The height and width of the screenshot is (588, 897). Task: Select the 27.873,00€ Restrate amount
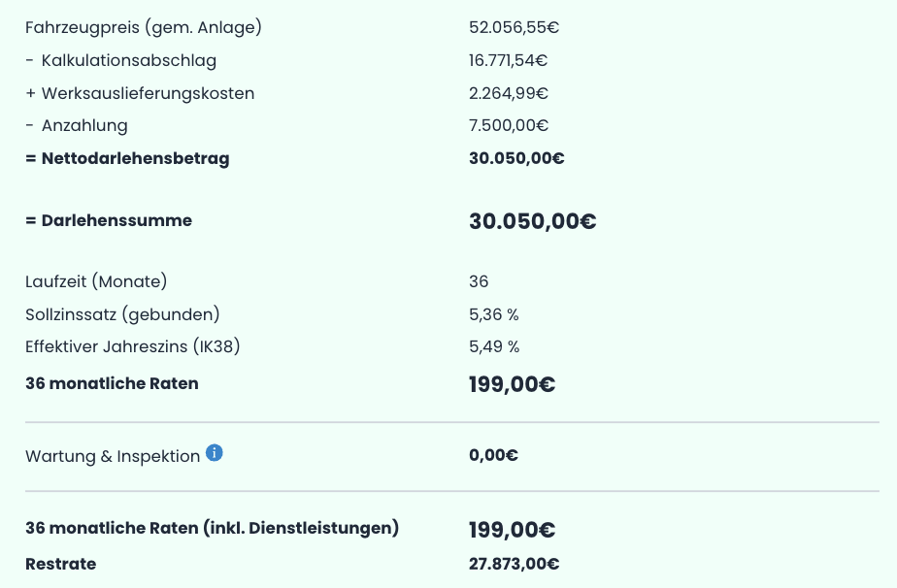click(x=514, y=564)
